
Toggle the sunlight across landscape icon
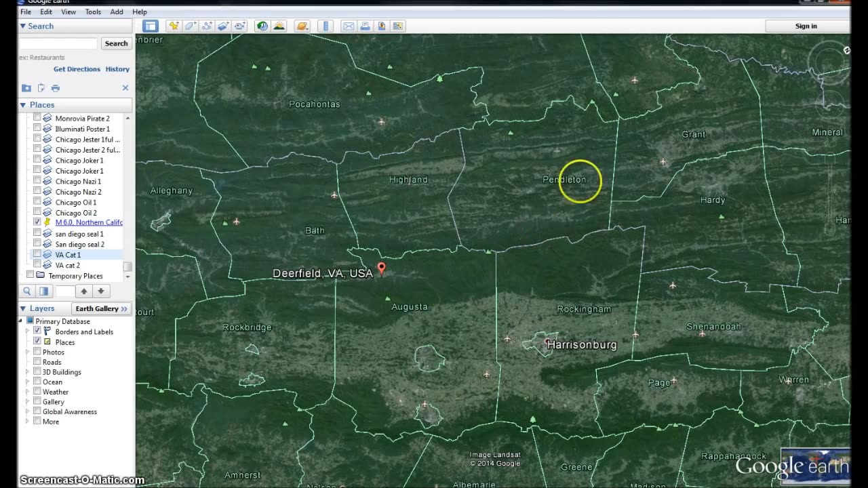[279, 26]
